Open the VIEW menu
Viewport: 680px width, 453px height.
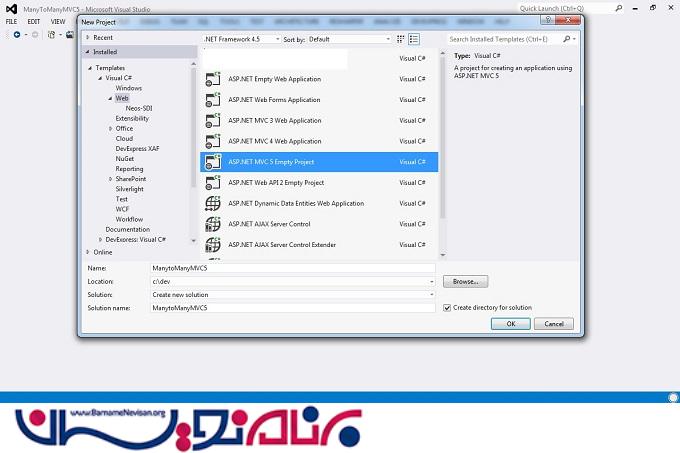click(58, 21)
